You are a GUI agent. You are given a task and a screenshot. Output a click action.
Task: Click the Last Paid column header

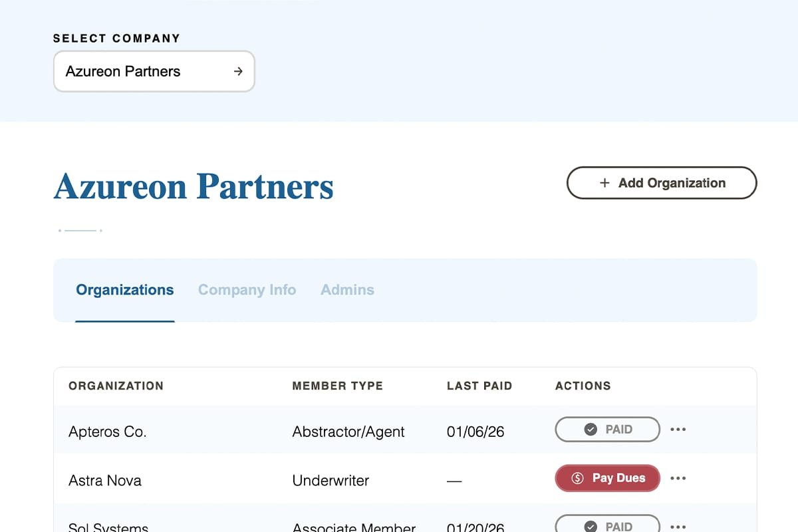479,386
